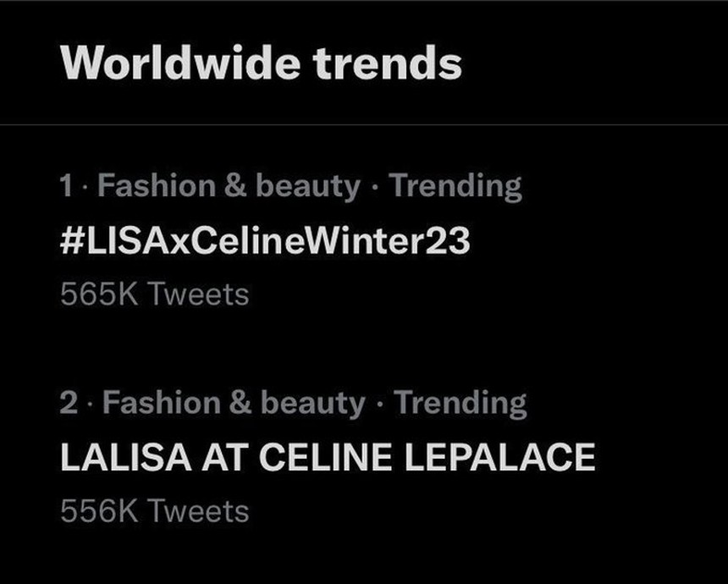Click the word AT in second trend
The width and height of the screenshot is (728, 584).
click(x=223, y=458)
